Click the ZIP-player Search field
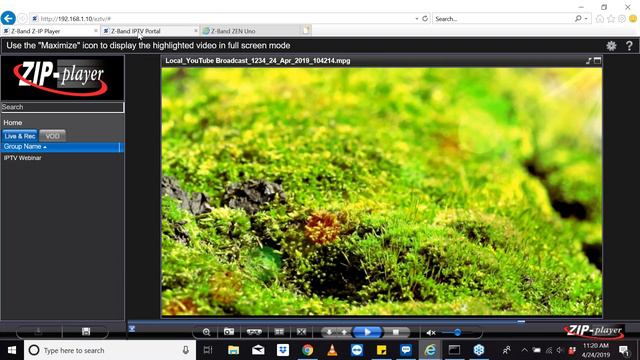 click(62, 107)
